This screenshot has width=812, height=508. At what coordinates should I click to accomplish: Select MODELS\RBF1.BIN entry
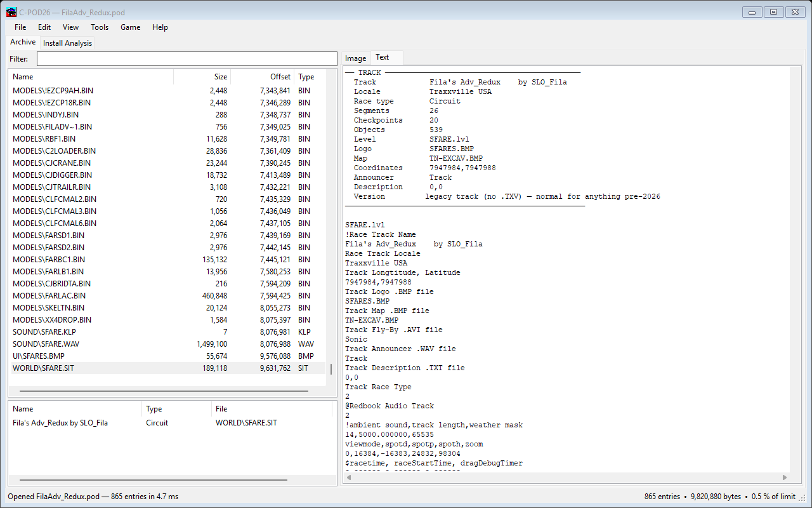[x=167, y=139]
